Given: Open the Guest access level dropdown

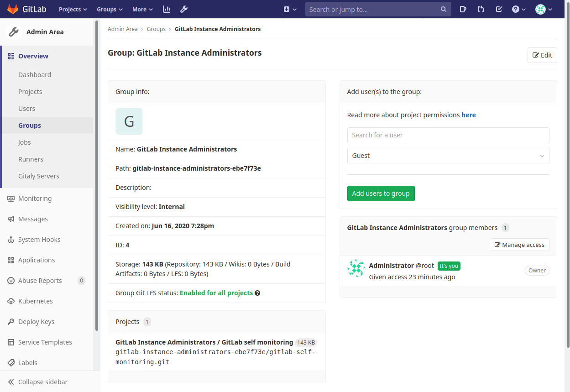Looking at the screenshot, I should click(448, 156).
